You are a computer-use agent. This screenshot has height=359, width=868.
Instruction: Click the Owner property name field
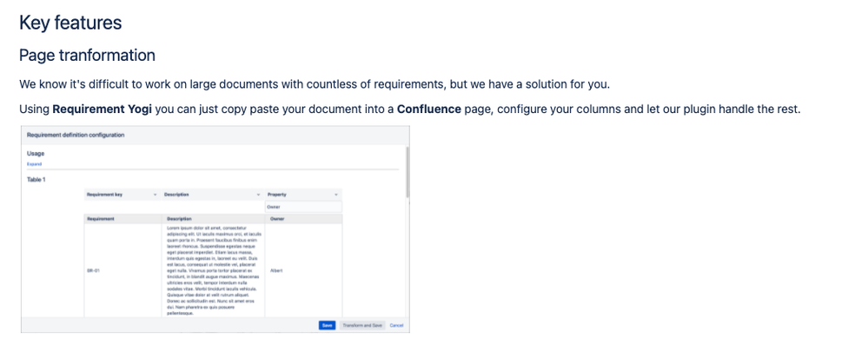[303, 207]
